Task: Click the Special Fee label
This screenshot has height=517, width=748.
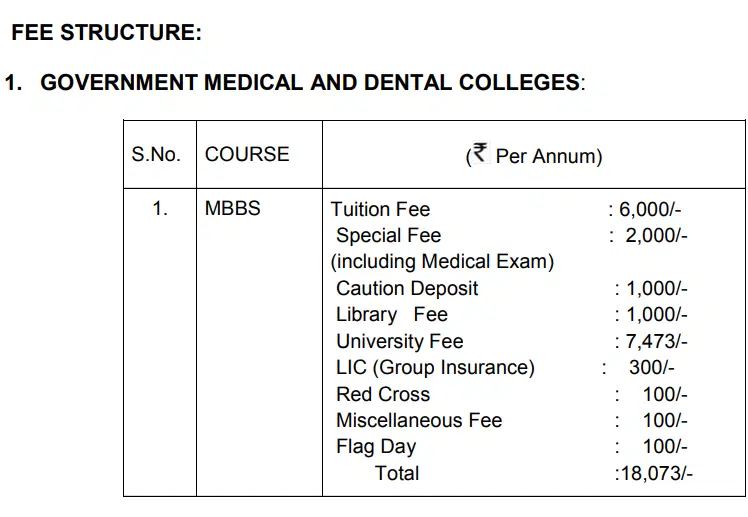Action: pos(388,236)
